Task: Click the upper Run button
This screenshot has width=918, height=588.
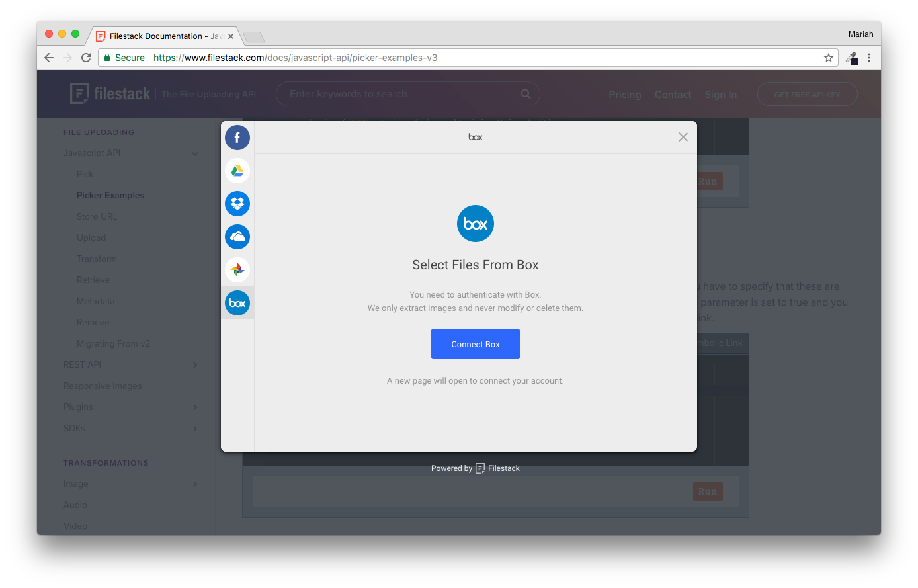Action: pos(710,181)
